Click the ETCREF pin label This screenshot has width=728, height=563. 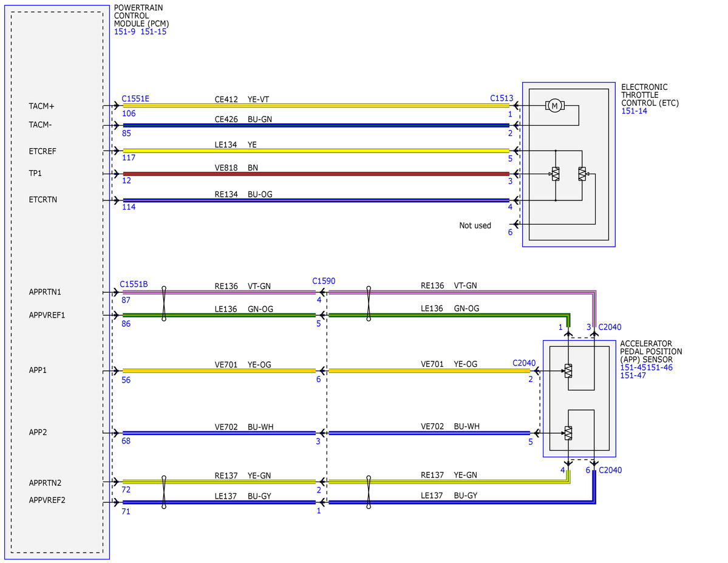pos(43,151)
